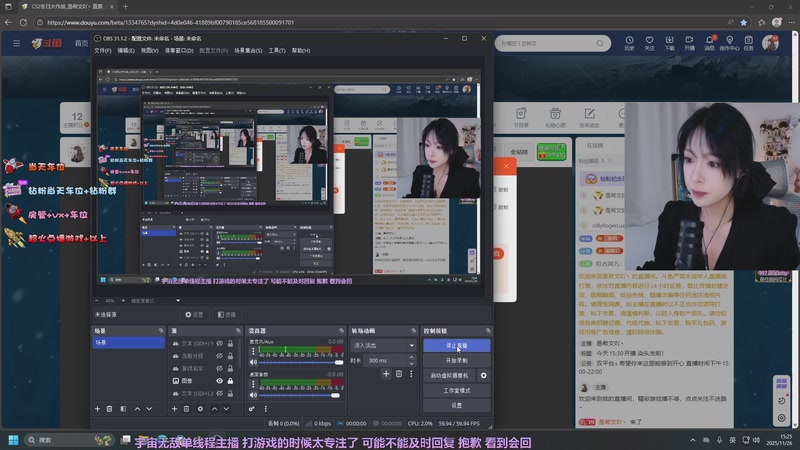
Task: Adjust desktop audio volume slider
Action: (x=301, y=395)
